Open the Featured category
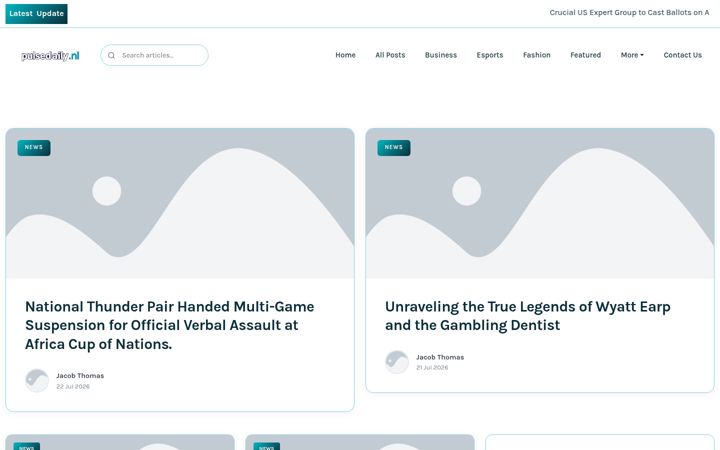The width and height of the screenshot is (720, 450). point(585,55)
